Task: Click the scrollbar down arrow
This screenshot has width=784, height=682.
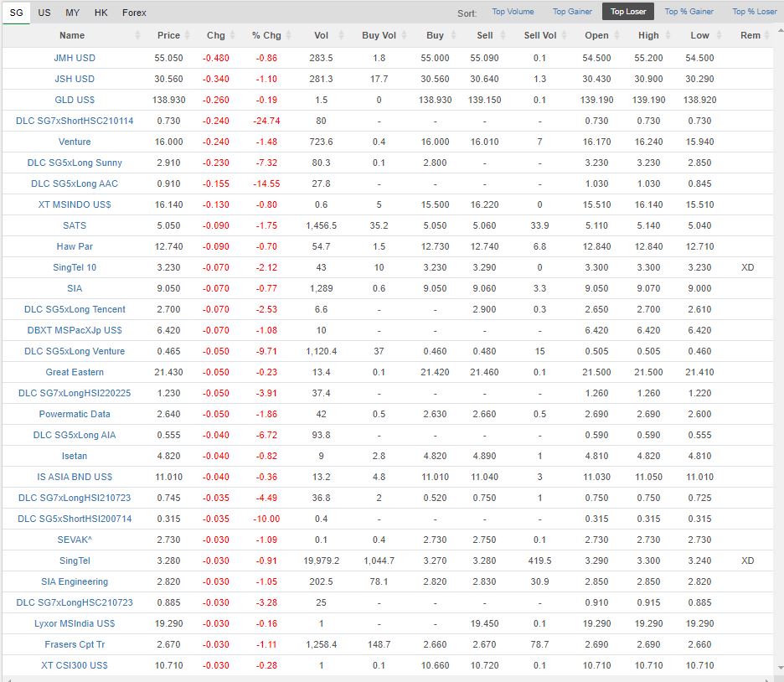Action: click(781, 668)
